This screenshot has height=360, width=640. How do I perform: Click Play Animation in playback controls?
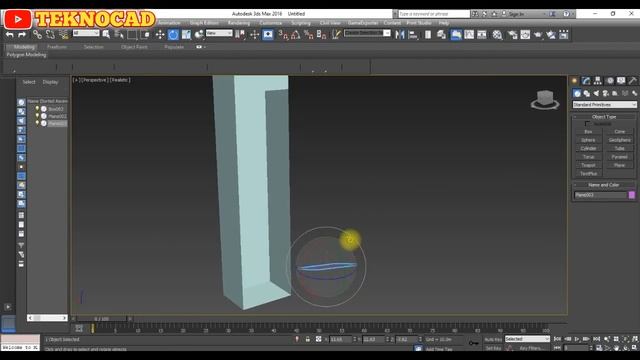coord(577,339)
